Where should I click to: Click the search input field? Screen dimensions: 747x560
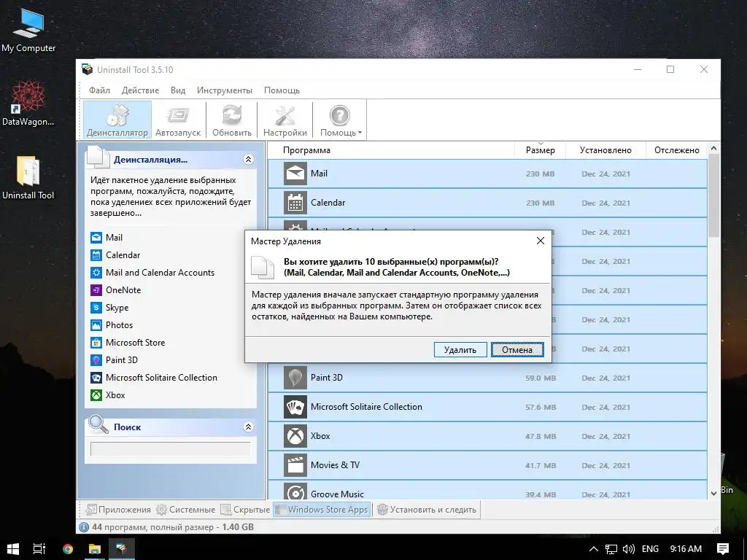[170, 449]
